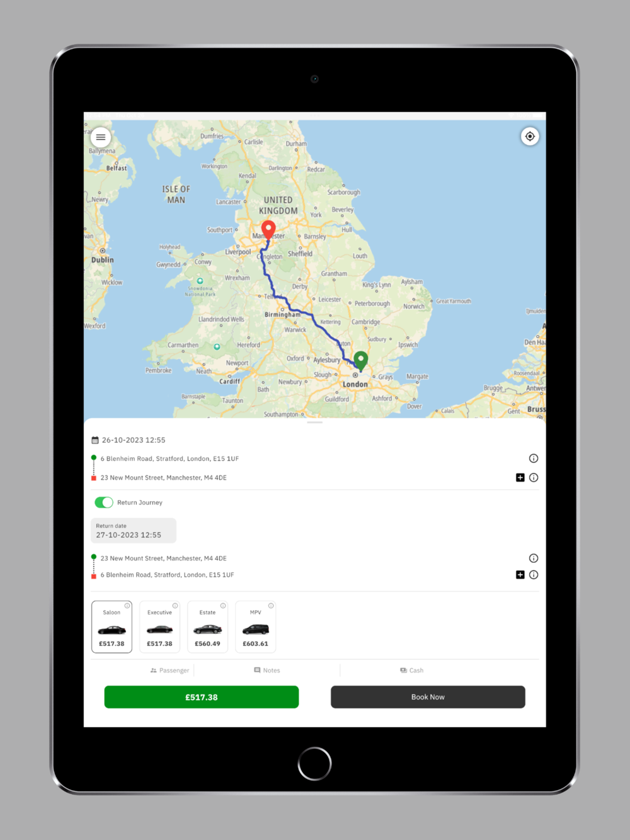The image size is (630, 840).
Task: Open the info icon on the Saloon card
Action: click(x=127, y=606)
